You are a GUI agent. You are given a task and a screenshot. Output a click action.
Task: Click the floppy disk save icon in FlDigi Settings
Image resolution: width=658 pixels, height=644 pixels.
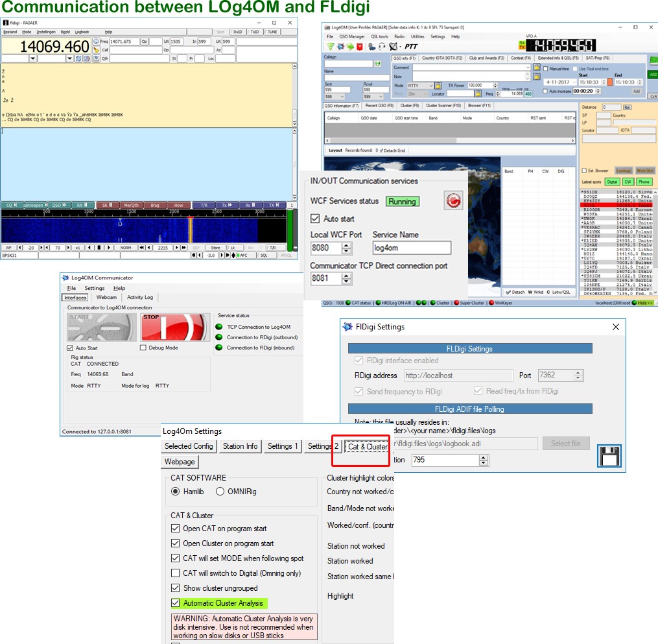609,456
